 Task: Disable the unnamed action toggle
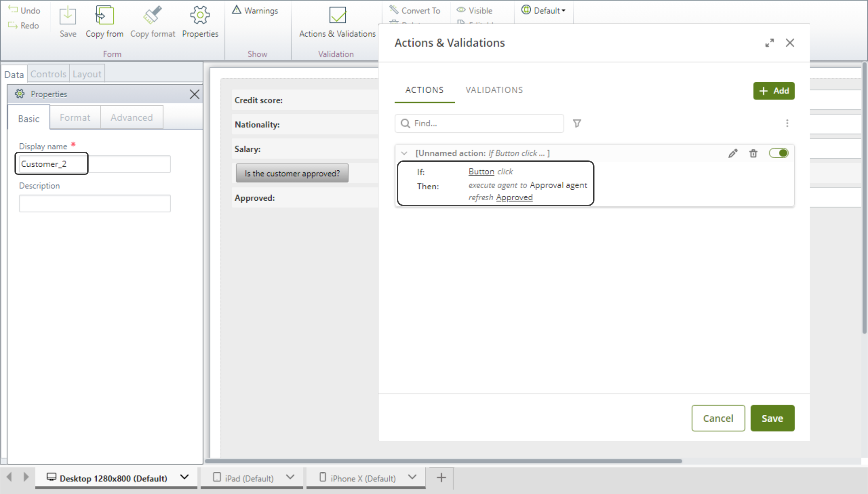click(x=778, y=153)
